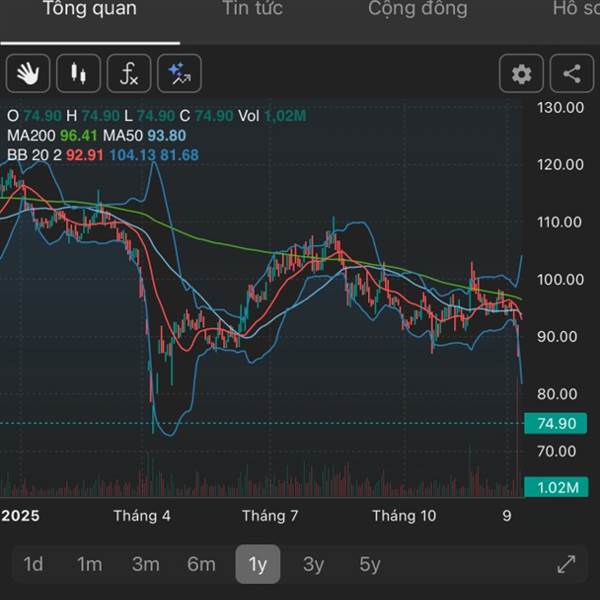
Task: Open the Cộng đồng tab
Action: click(417, 8)
